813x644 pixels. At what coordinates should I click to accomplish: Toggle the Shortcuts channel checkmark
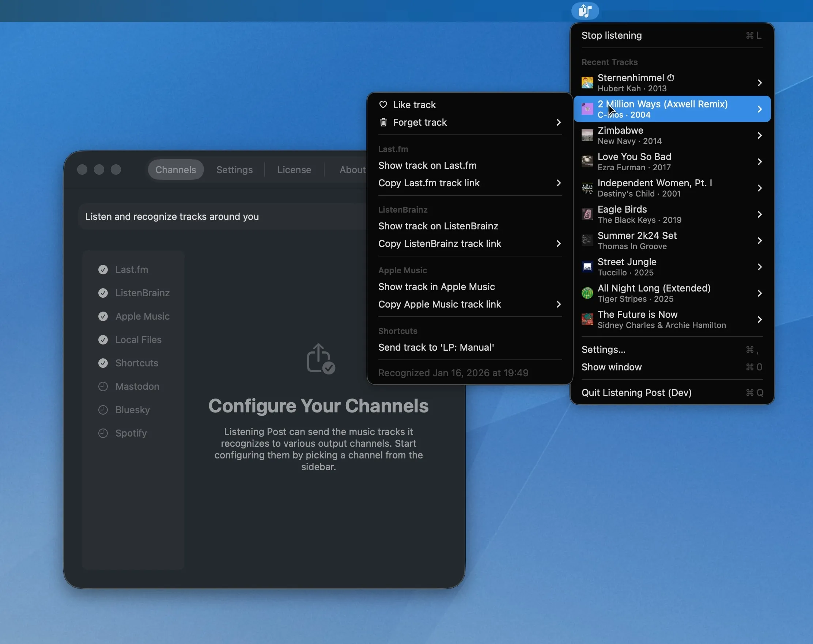pos(103,363)
